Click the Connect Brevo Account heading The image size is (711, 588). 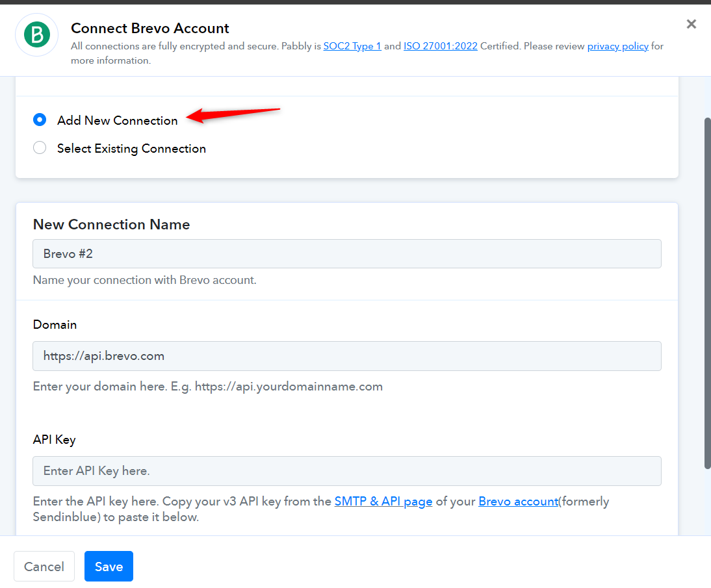149,28
